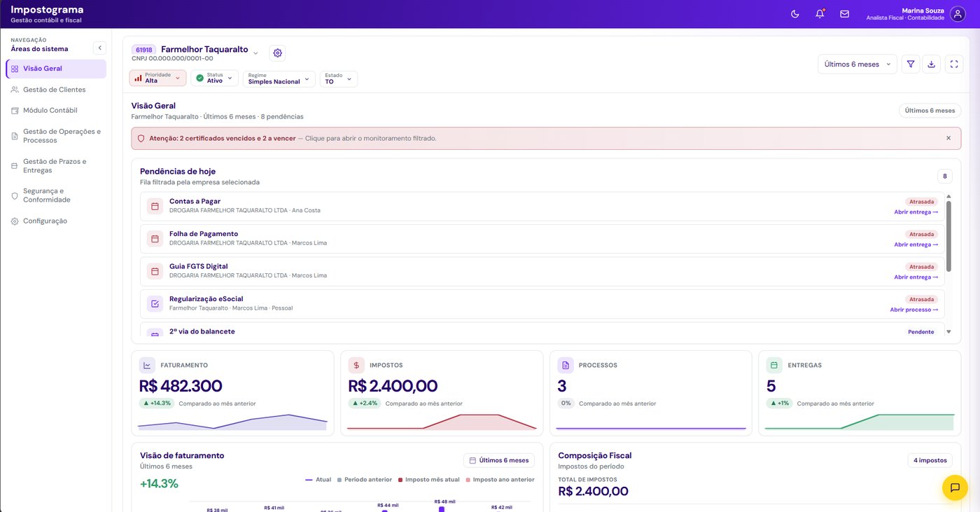The height and width of the screenshot is (512, 980).
Task: Open company settings gear icon
Action: coord(277,53)
